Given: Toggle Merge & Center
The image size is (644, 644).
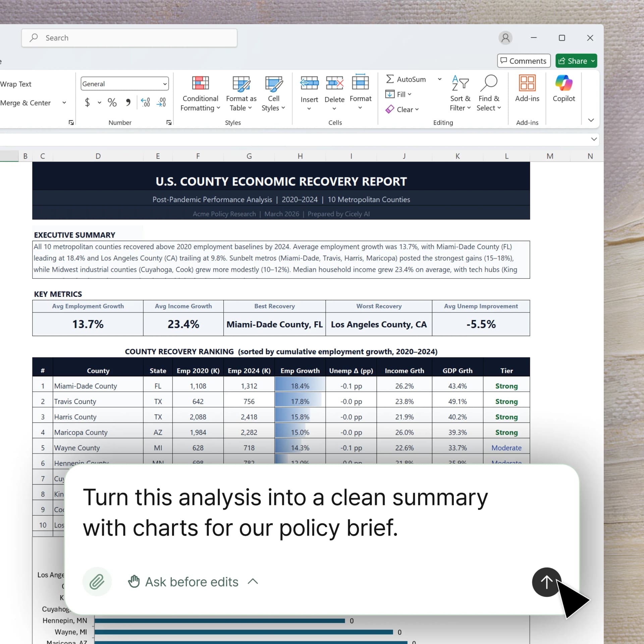Looking at the screenshot, I should click(26, 103).
